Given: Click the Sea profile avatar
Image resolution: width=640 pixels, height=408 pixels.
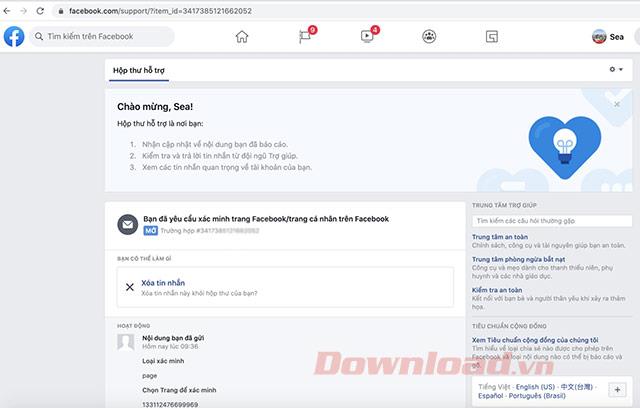Looking at the screenshot, I should coord(599,37).
